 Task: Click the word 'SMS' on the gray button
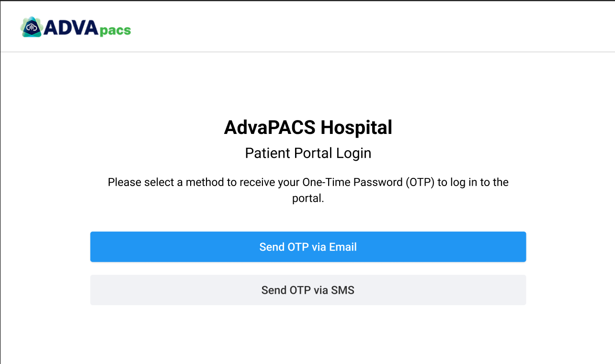tap(343, 290)
